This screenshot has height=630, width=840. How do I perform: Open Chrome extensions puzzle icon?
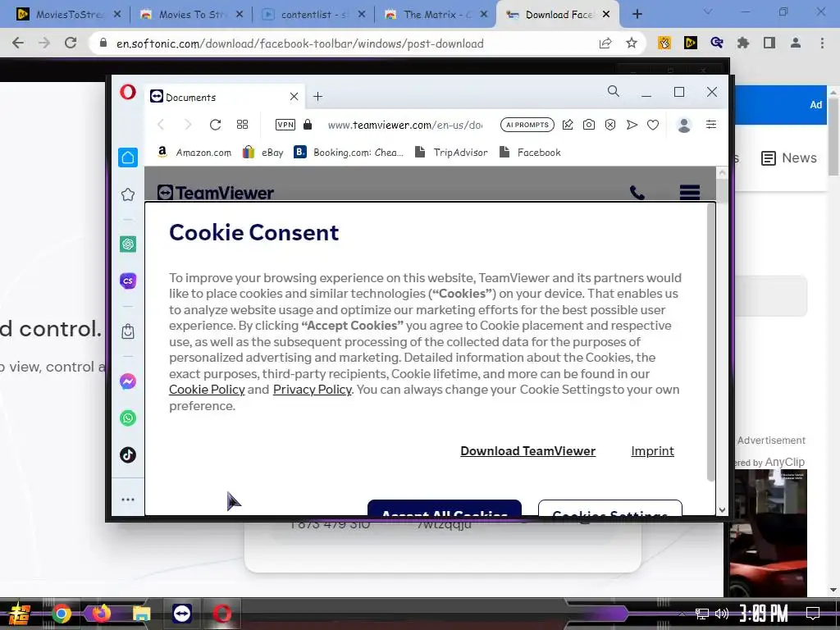[x=743, y=43]
